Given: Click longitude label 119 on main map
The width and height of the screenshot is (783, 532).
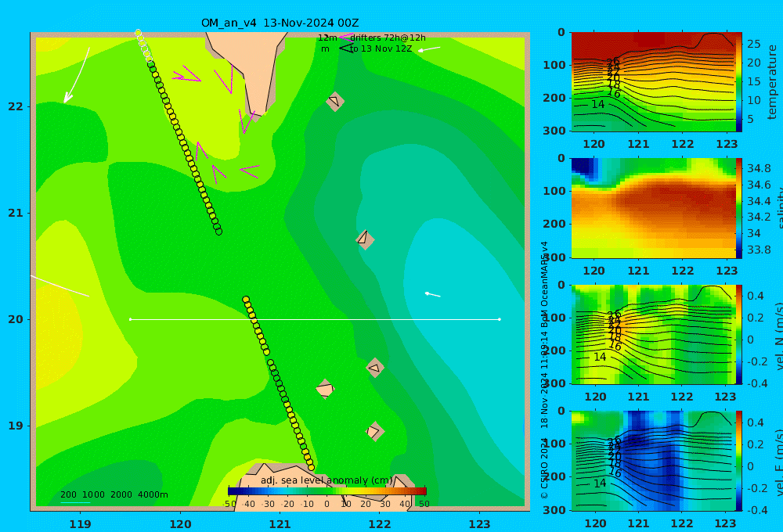Looking at the screenshot, I should (x=80, y=524).
